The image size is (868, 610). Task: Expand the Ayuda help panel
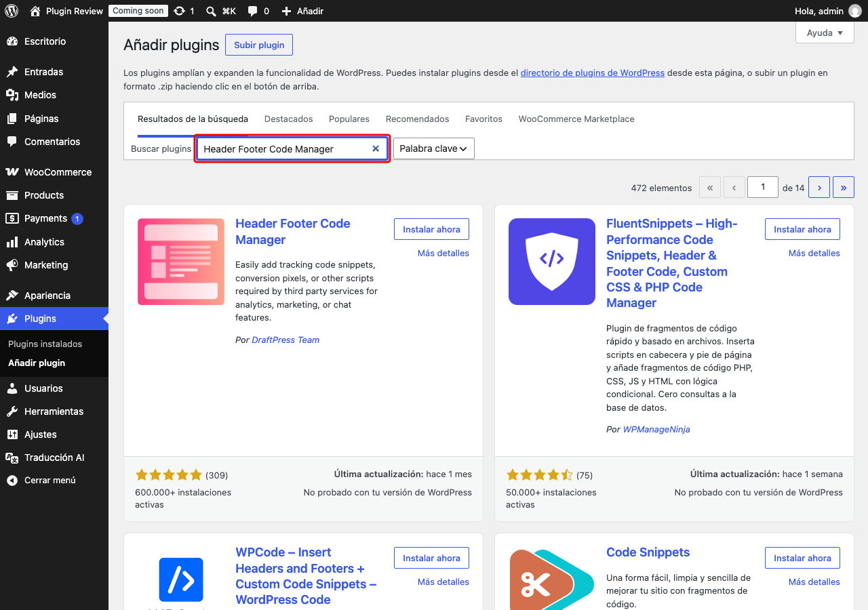[825, 33]
